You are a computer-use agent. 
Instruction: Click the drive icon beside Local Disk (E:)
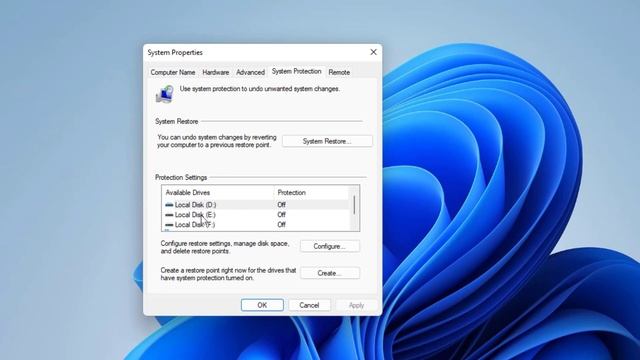point(169,215)
